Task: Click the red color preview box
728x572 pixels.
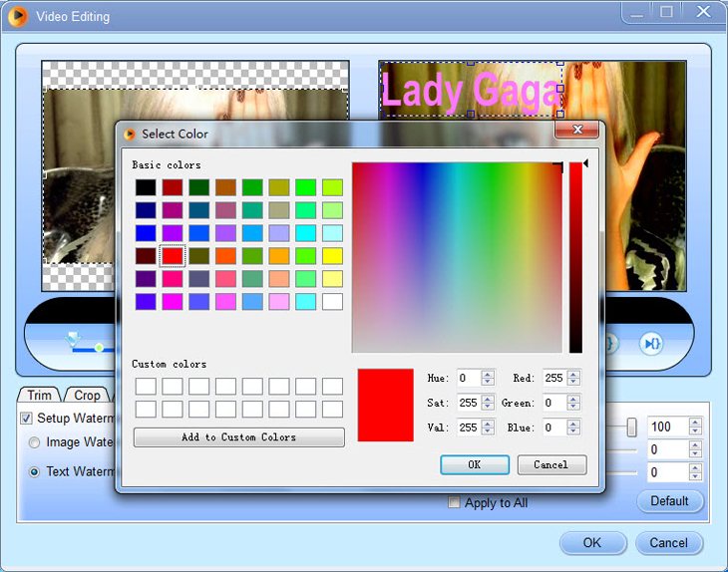Action: (385, 405)
